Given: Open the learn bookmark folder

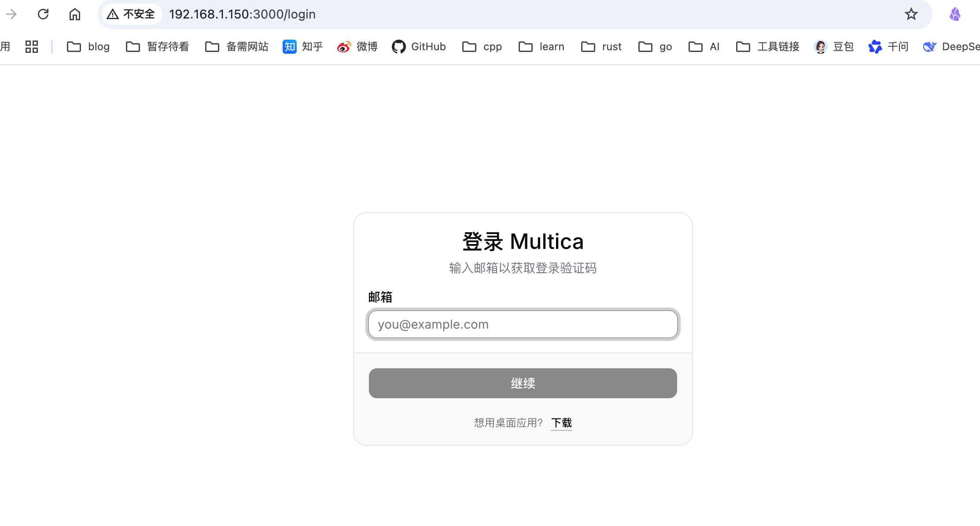Looking at the screenshot, I should (541, 47).
